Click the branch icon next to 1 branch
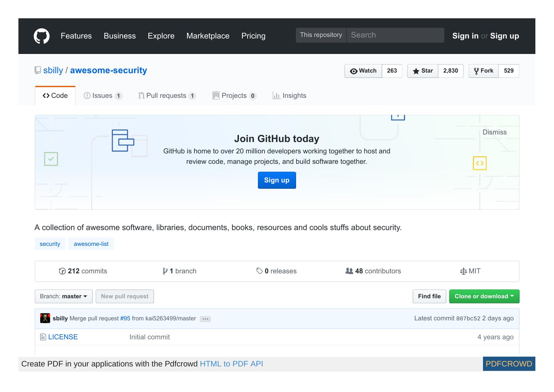The image size is (554, 392). pyautogui.click(x=165, y=271)
